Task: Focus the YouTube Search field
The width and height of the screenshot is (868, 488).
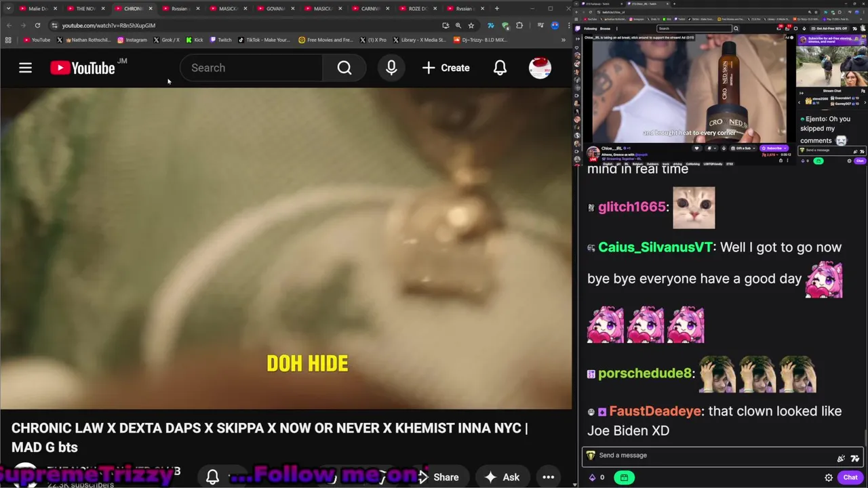Action: click(x=251, y=68)
